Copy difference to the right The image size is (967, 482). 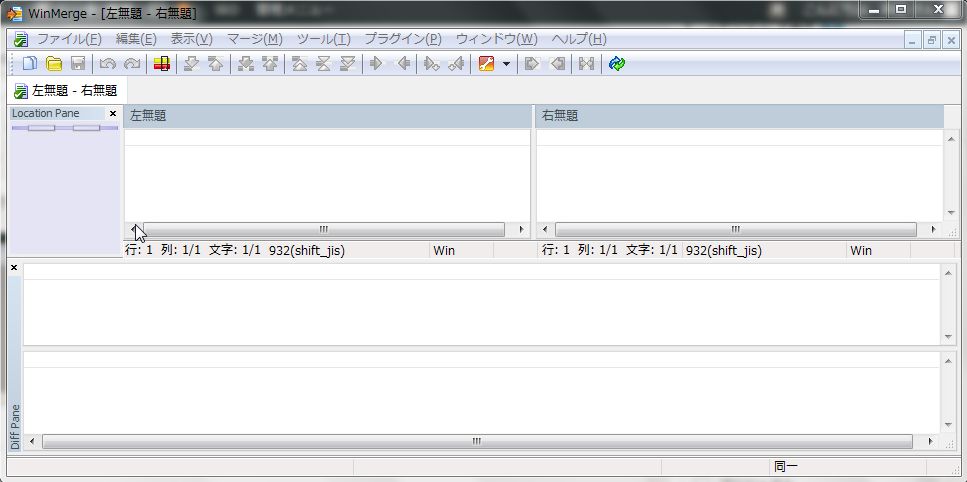[x=376, y=63]
